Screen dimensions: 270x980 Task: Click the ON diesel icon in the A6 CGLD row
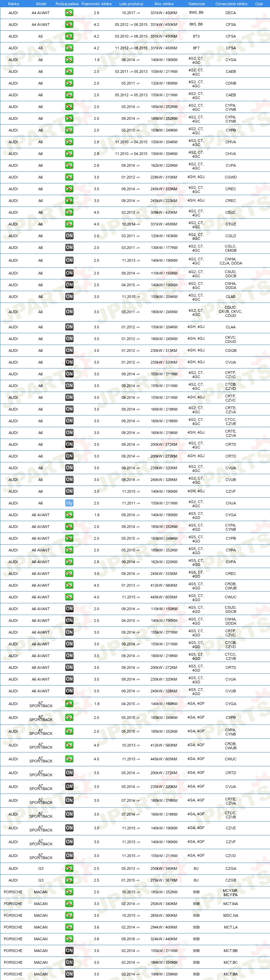[x=69, y=236]
